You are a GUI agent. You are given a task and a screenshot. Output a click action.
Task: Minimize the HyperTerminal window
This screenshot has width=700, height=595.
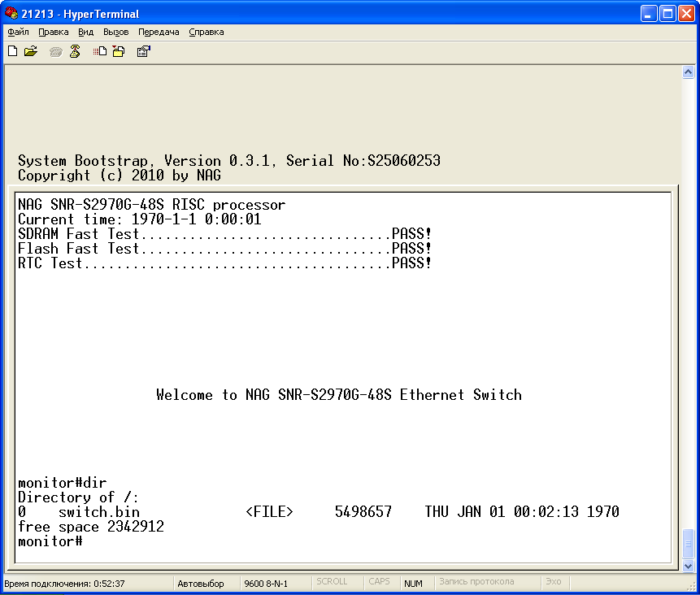click(649, 14)
